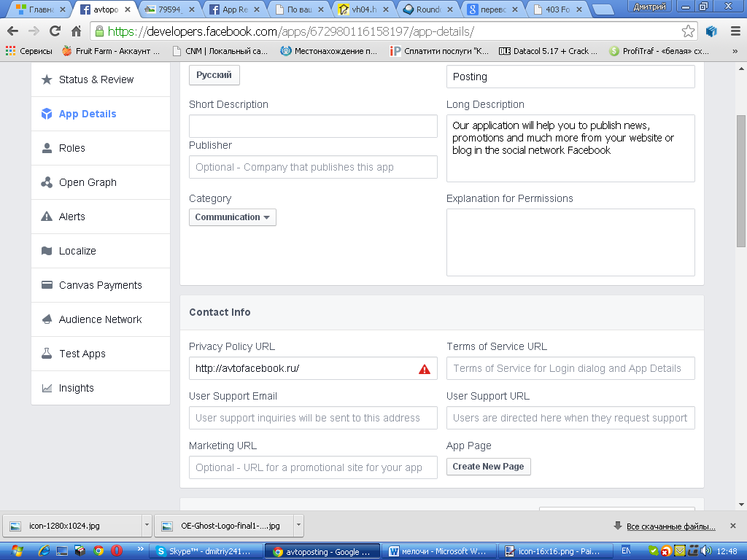Reload the page

pyautogui.click(x=55, y=31)
